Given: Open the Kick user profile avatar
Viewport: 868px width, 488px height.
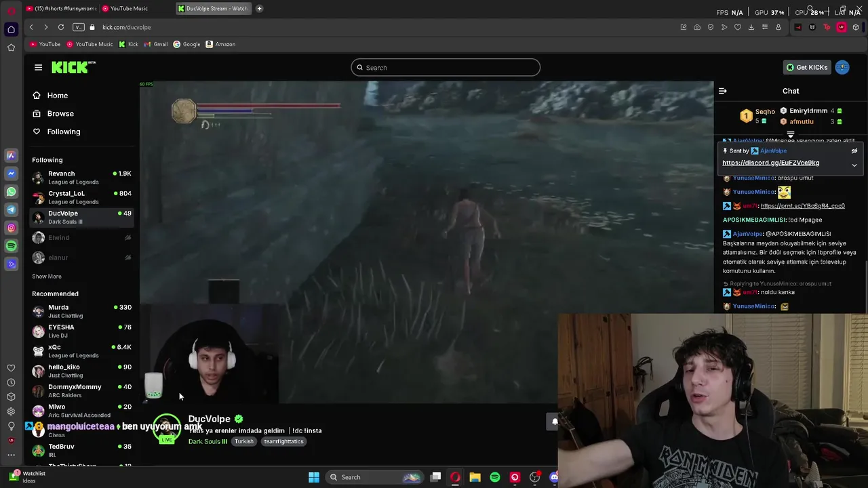Looking at the screenshot, I should [x=842, y=67].
